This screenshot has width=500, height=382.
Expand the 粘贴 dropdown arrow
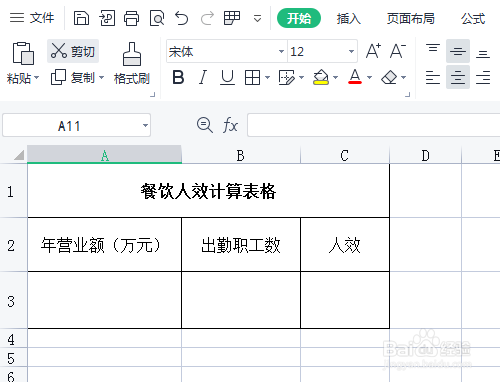36,78
